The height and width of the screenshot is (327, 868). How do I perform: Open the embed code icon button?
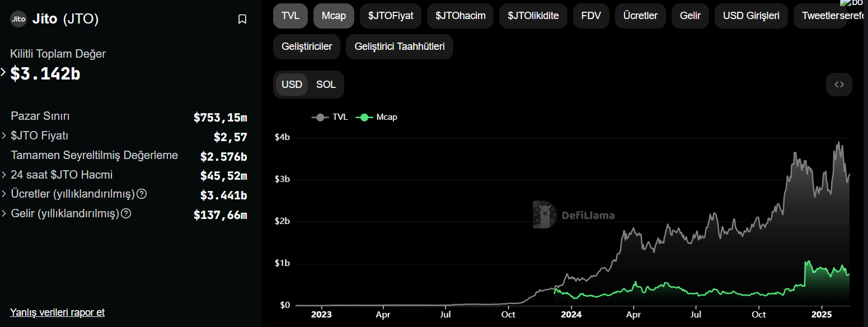click(839, 85)
